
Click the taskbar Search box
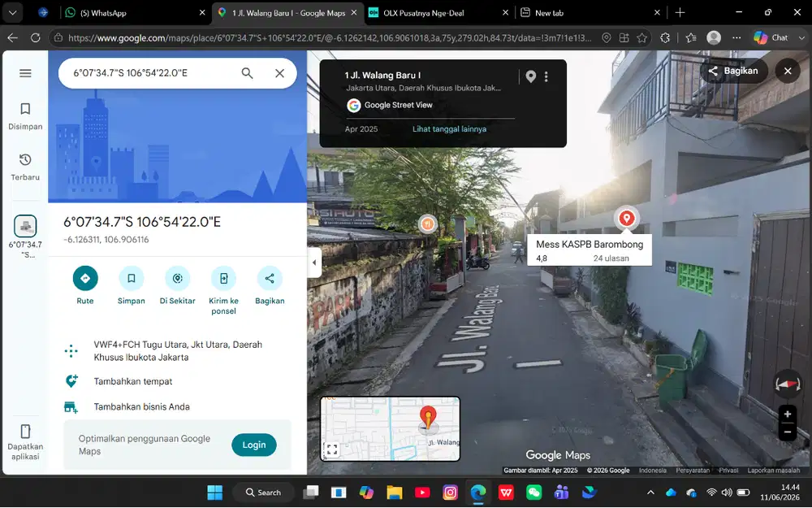coord(264,493)
